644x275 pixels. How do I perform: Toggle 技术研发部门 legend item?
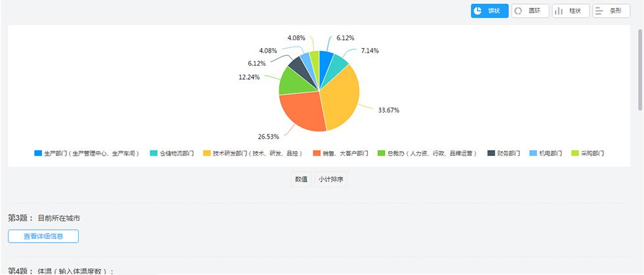point(253,153)
